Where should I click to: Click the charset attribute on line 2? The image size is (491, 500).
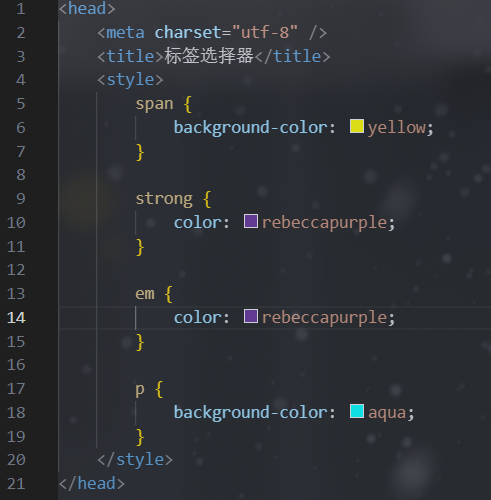tap(188, 33)
